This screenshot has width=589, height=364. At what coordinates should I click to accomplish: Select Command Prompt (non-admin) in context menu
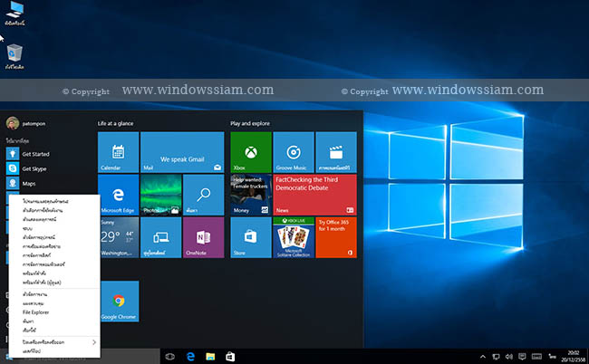tap(54, 273)
